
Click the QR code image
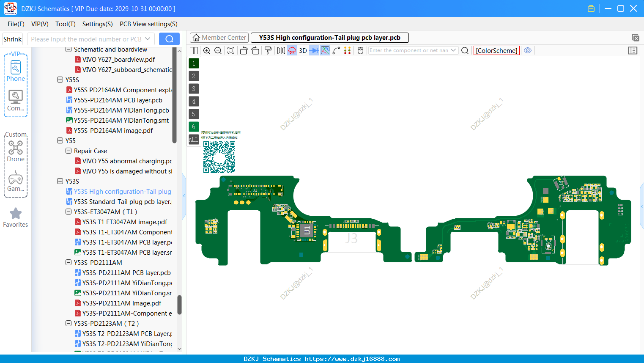coord(219,157)
